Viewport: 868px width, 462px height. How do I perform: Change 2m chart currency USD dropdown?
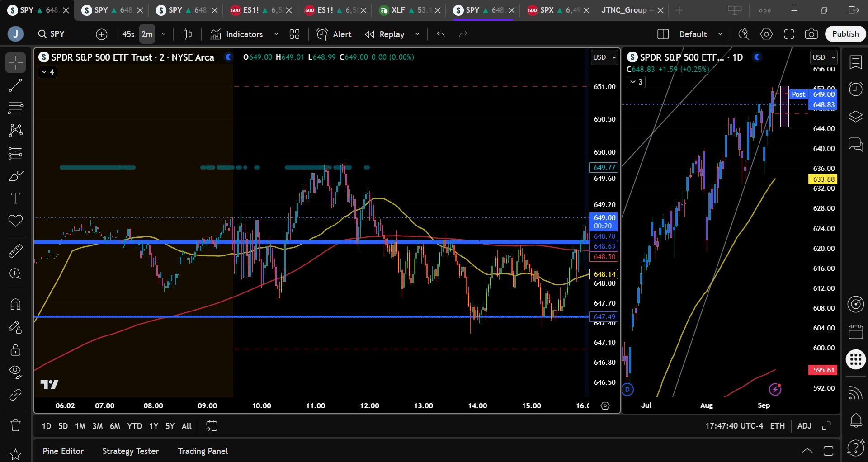coord(604,57)
